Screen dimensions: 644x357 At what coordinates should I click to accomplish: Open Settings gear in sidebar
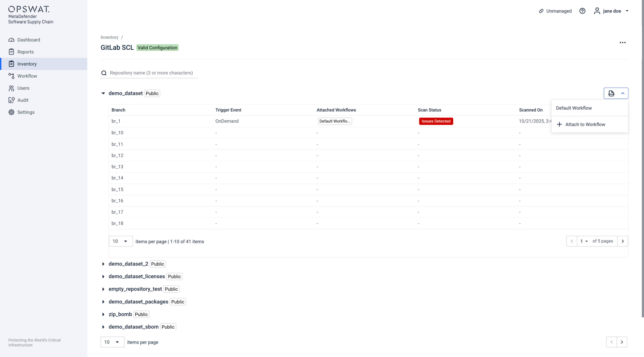(11, 112)
